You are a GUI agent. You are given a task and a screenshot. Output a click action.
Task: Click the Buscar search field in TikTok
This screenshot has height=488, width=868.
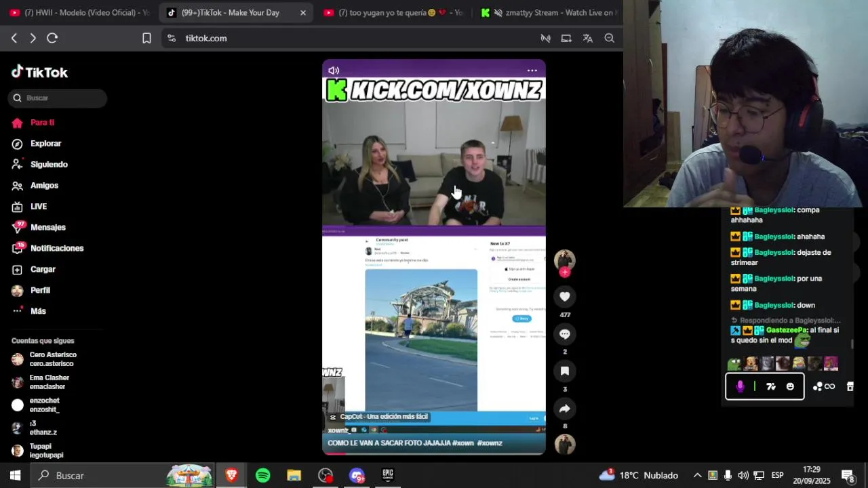point(58,98)
